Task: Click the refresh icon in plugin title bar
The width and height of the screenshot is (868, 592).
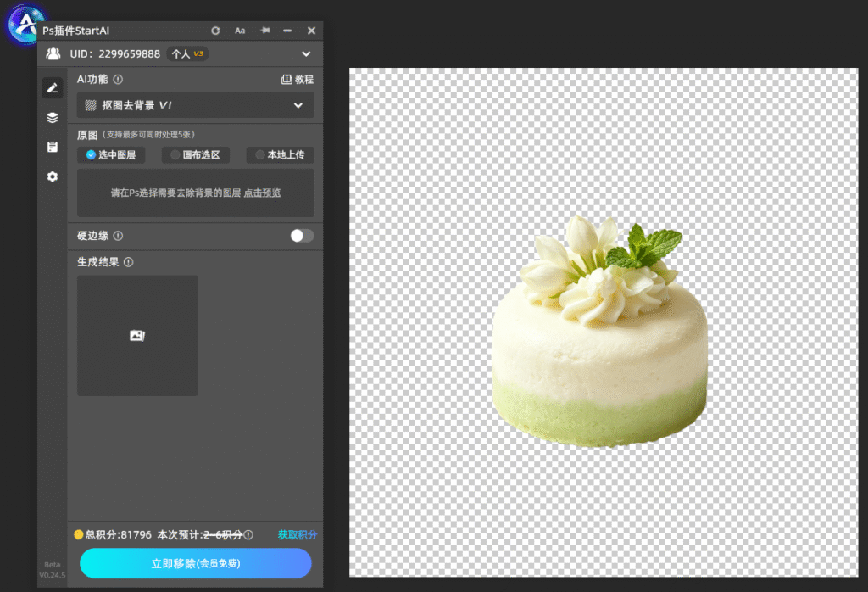Action: [x=215, y=31]
